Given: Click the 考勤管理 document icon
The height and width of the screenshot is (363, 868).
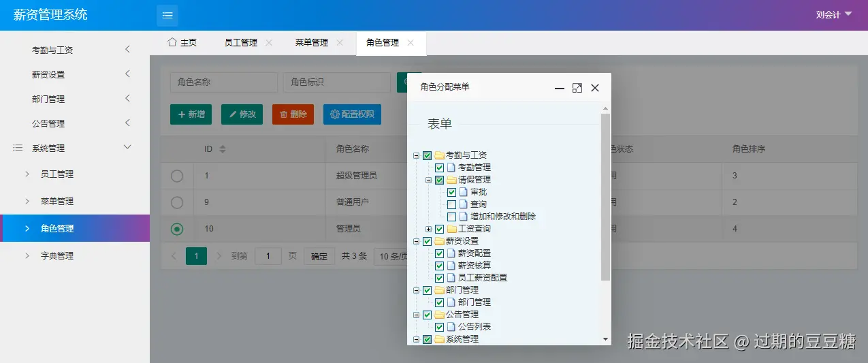Looking at the screenshot, I should (x=451, y=168).
